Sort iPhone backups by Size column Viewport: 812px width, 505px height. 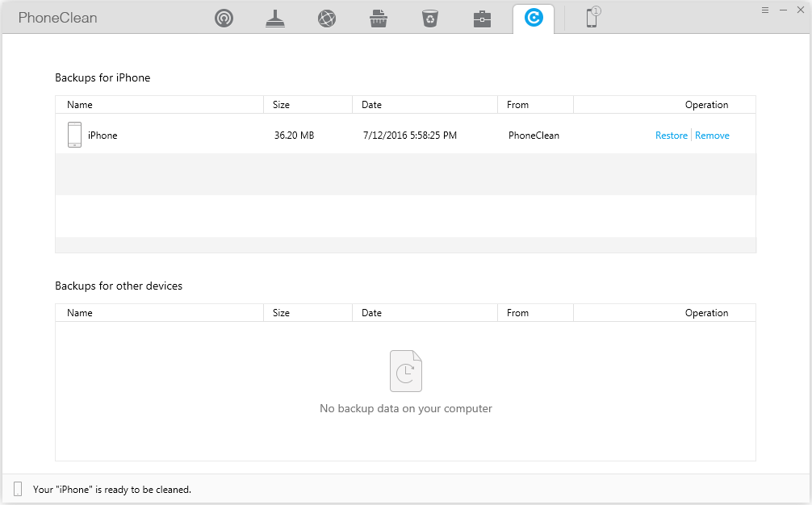pyautogui.click(x=281, y=105)
